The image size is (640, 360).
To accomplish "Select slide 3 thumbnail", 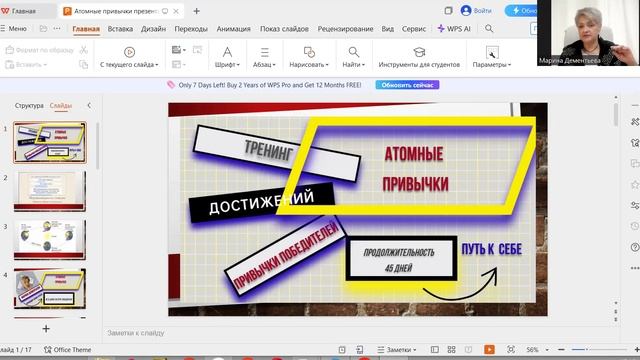I will point(50,240).
